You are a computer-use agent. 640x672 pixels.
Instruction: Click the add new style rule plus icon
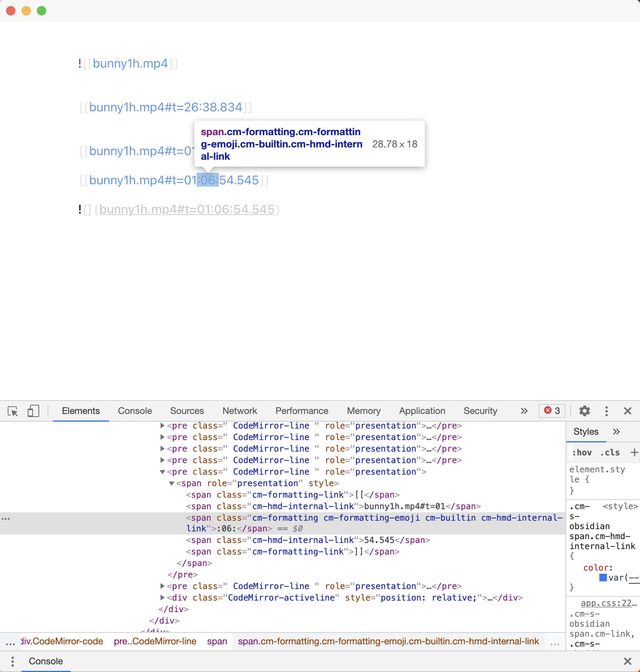point(633,452)
